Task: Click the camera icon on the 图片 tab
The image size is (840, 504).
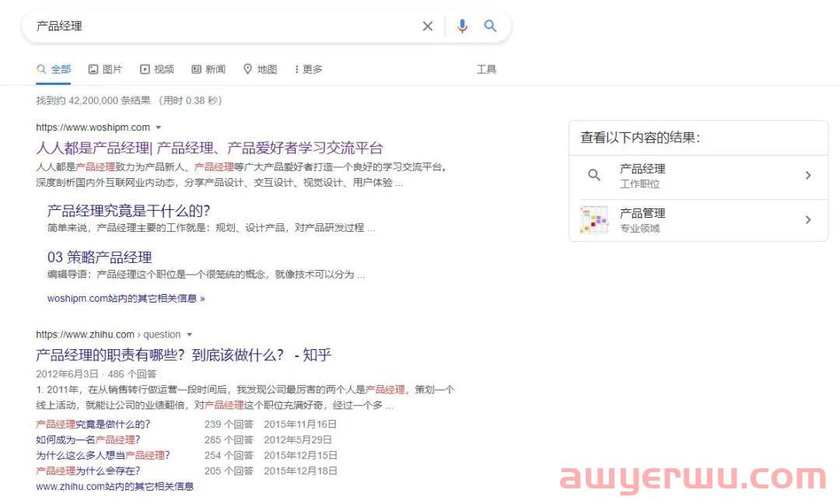Action: 93,69
